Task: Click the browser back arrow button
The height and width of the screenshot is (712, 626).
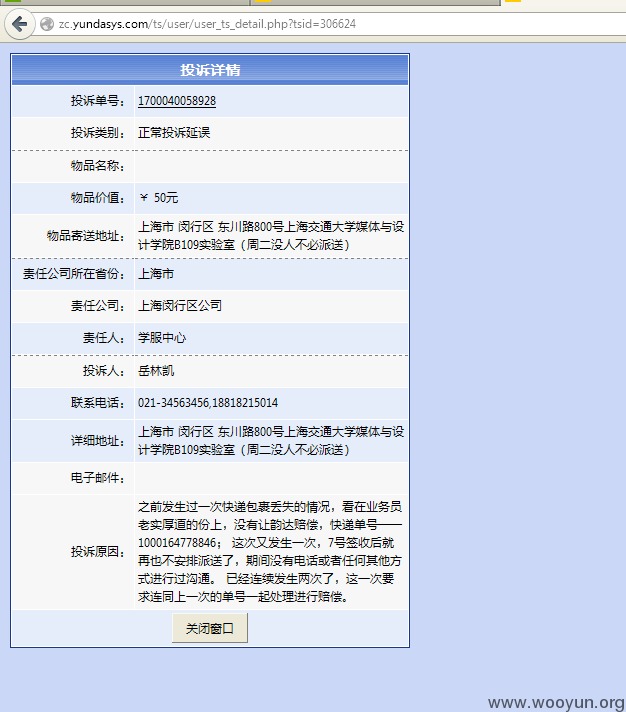Action: (x=20, y=24)
